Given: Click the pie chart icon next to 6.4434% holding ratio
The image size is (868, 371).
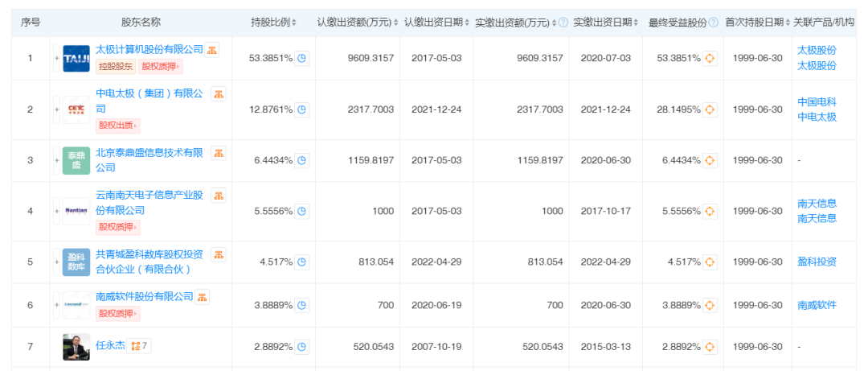Looking at the screenshot, I should pyautogui.click(x=301, y=160).
